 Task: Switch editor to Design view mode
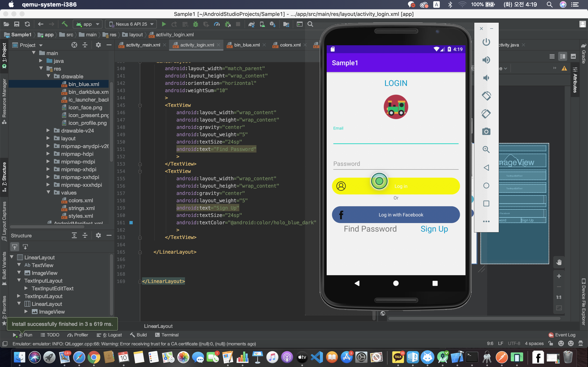pos(573,56)
